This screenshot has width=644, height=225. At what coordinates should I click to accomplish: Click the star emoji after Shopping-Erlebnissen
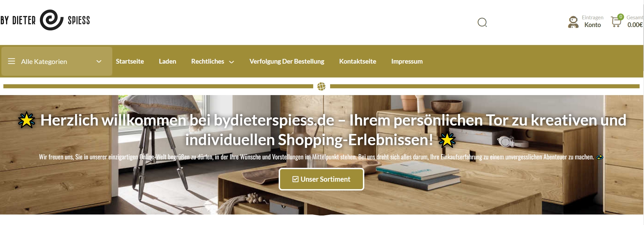(447, 140)
